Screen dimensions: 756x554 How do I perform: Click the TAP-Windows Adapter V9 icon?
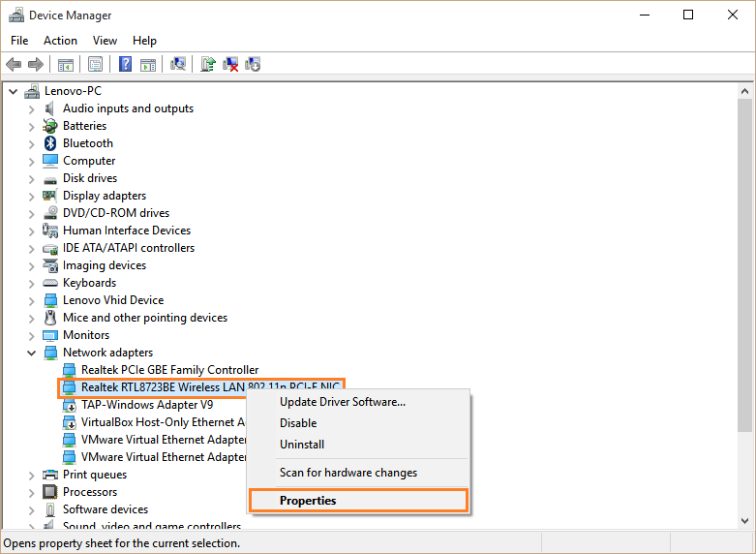70,405
